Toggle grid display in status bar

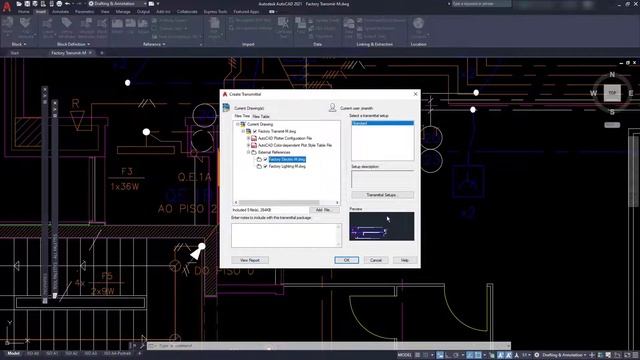point(418,355)
